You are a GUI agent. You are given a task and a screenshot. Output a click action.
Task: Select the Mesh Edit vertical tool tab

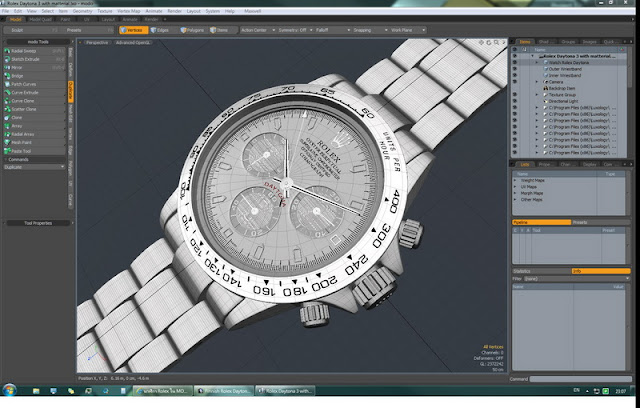(x=71, y=113)
